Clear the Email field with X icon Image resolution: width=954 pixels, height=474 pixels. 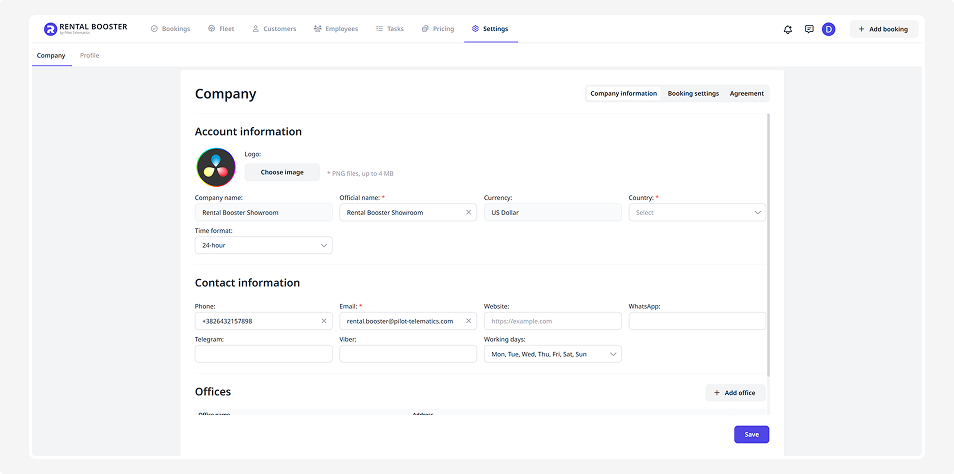(469, 321)
